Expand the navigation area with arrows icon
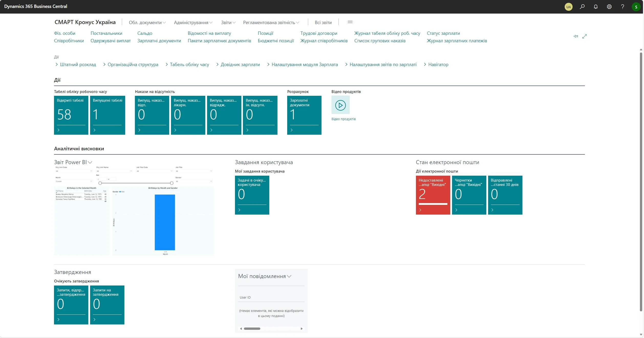The height and width of the screenshot is (338, 644). (x=584, y=36)
